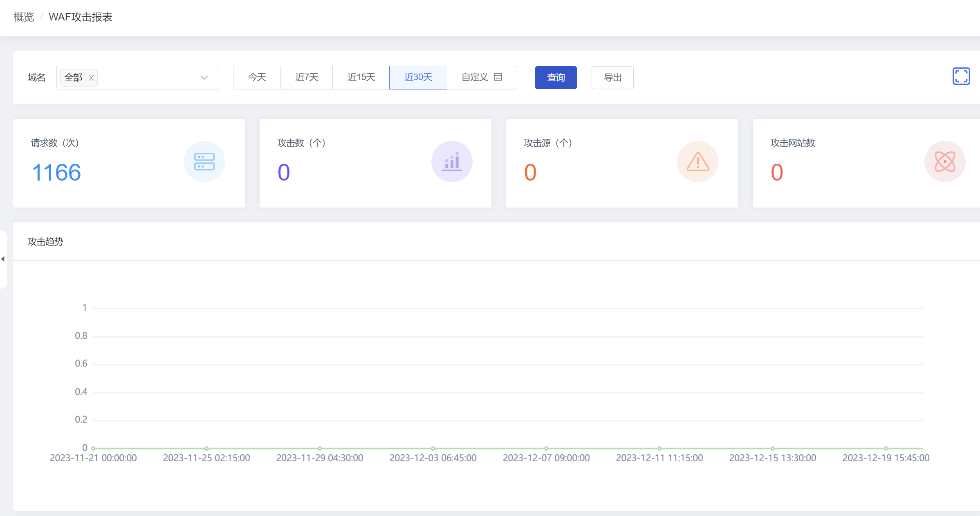Click the bar chart icon in 攻击数 card
Screen dimensions: 980x516
tap(452, 162)
